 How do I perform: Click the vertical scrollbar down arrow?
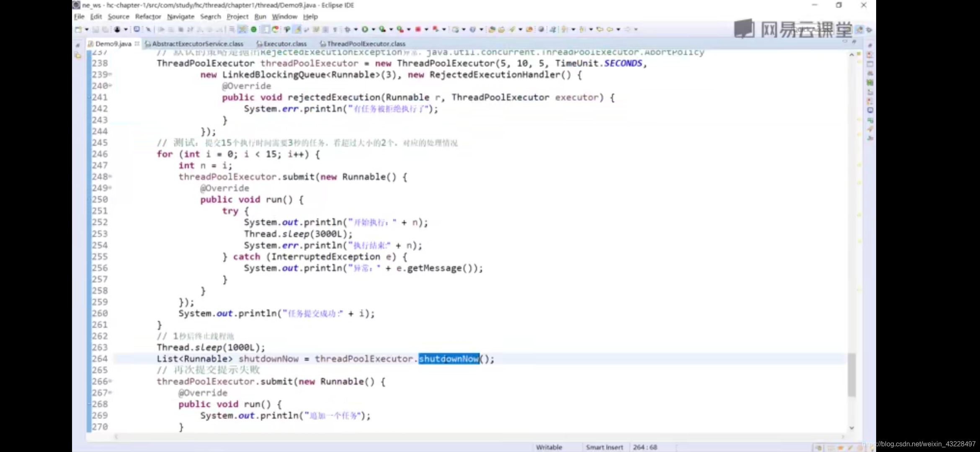click(x=852, y=428)
